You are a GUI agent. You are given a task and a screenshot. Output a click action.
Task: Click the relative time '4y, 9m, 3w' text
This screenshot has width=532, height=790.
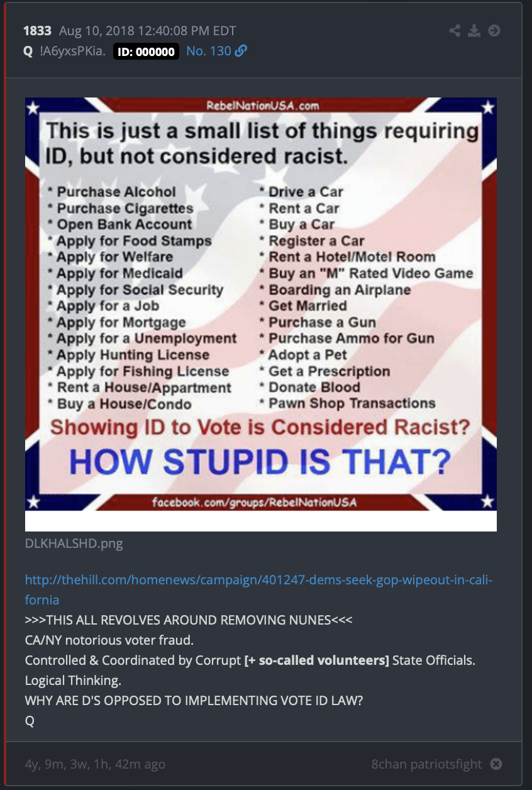click(95, 764)
